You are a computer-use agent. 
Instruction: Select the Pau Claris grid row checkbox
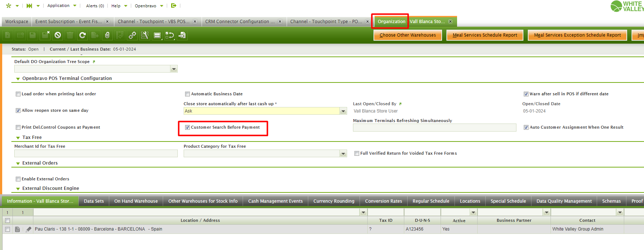pyautogui.click(x=7, y=229)
